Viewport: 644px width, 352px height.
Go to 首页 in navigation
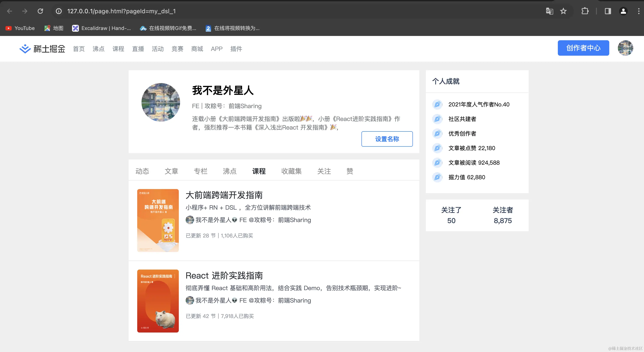[79, 49]
